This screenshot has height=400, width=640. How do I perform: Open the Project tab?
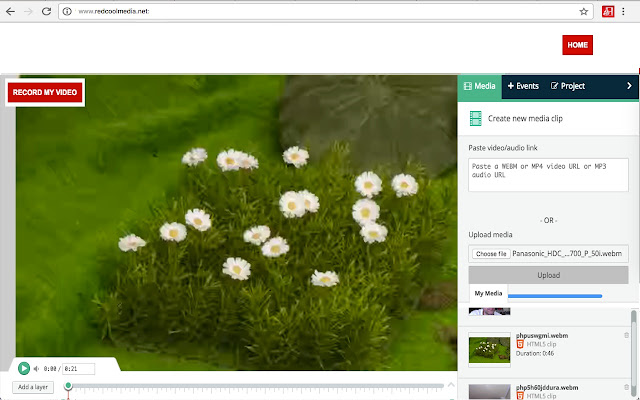[568, 86]
